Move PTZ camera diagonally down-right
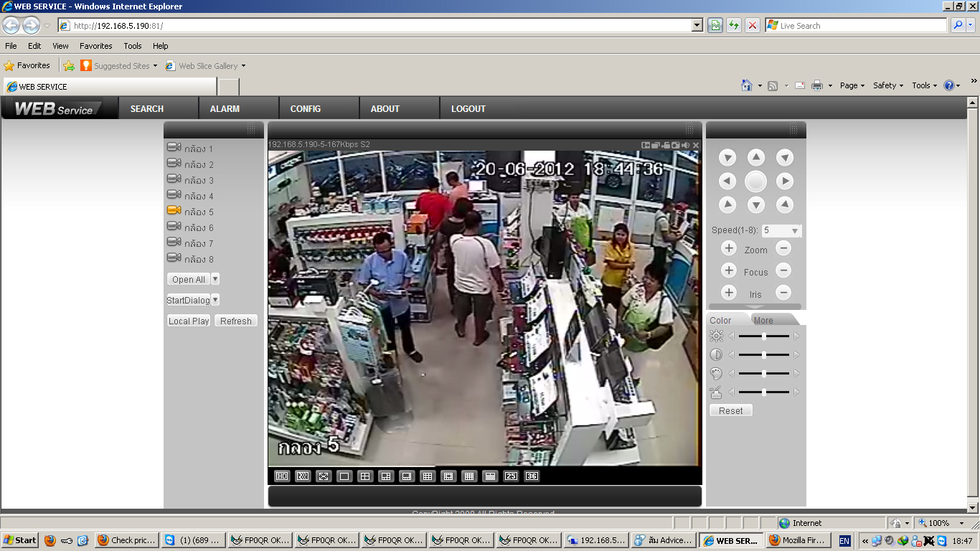Viewport: 980px width, 551px height. click(785, 205)
